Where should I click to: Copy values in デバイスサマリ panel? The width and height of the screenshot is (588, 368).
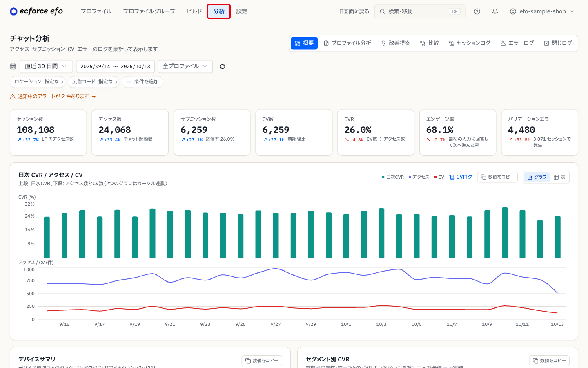coord(262,361)
